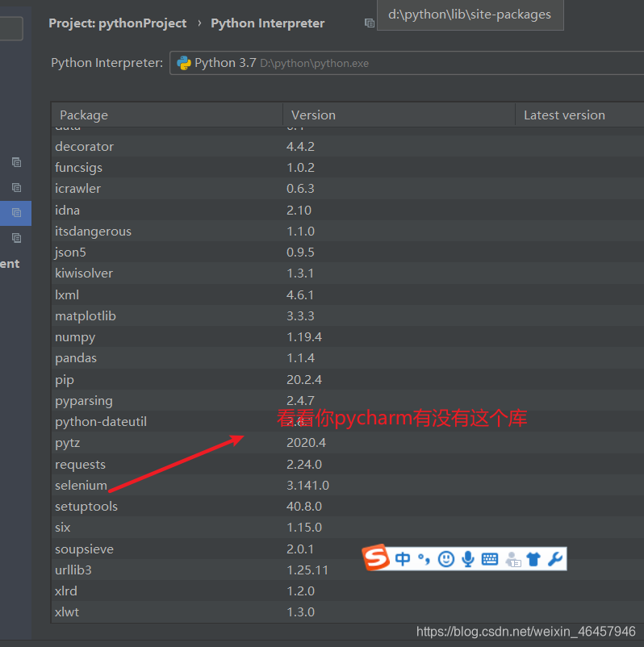Select the pip package row
Viewport: 644px width, 647px height.
point(348,379)
